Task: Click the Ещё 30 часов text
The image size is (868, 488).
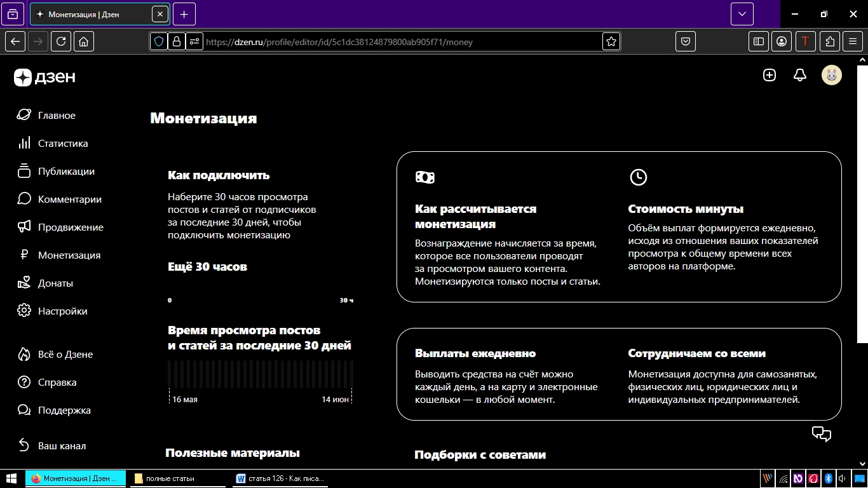Action: pyautogui.click(x=207, y=266)
